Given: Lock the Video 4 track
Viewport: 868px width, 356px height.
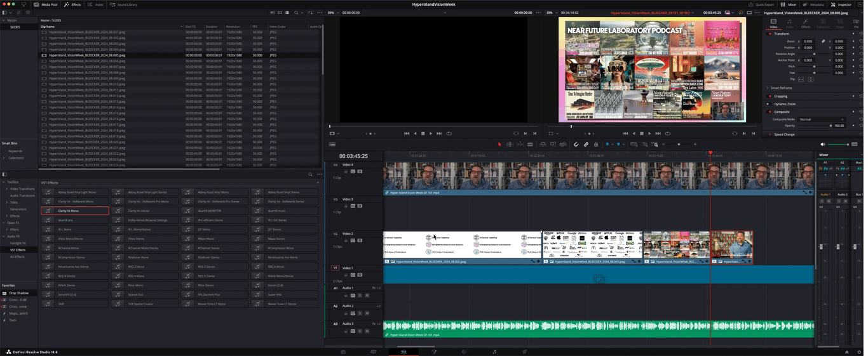Looking at the screenshot, I should point(346,171).
